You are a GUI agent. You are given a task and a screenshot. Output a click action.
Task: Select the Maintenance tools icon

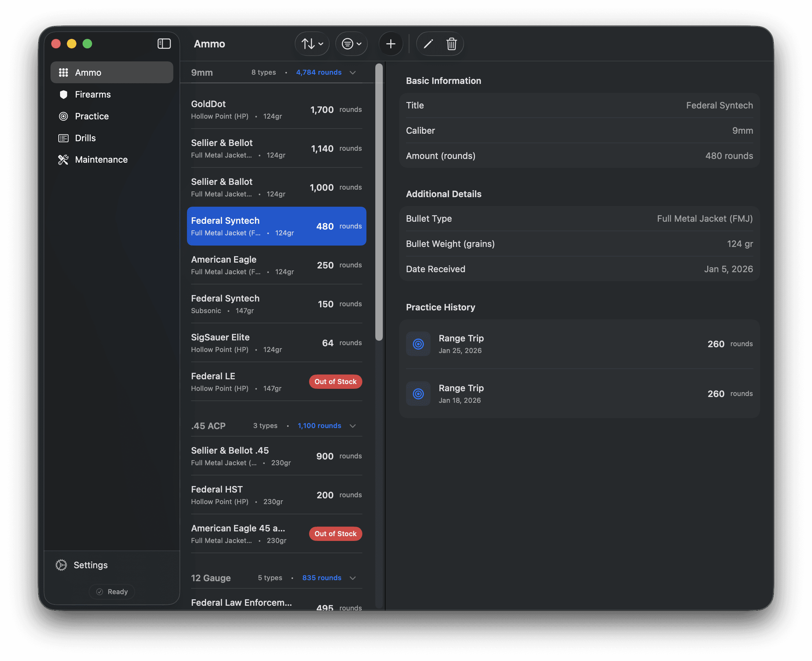coord(63,160)
